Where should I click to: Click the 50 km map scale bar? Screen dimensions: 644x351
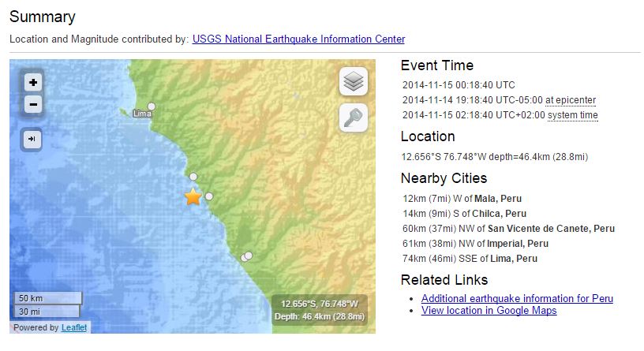coord(49,298)
